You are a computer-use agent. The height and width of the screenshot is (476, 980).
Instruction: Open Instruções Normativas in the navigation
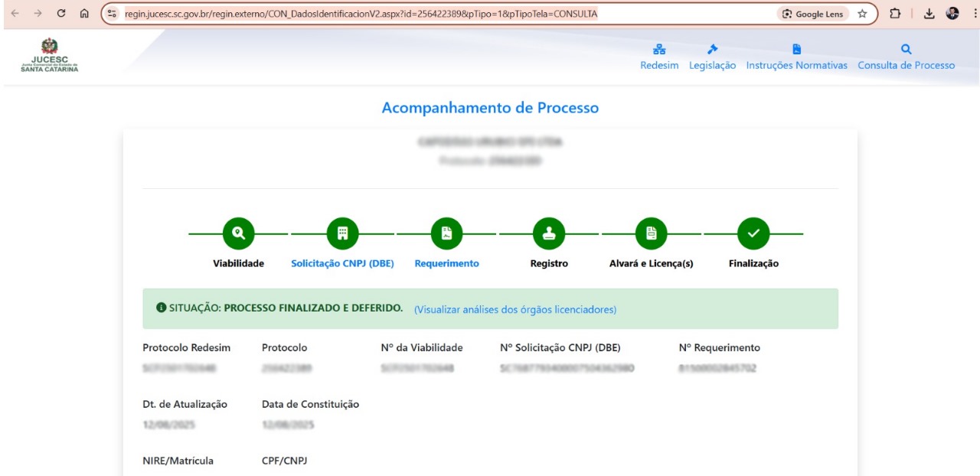pyautogui.click(x=796, y=58)
